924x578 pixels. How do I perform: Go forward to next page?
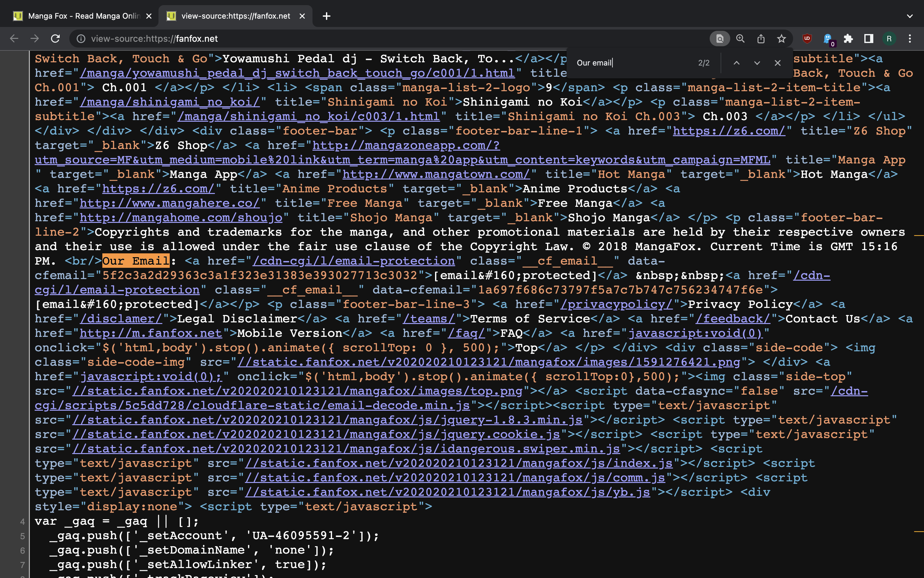pos(35,39)
